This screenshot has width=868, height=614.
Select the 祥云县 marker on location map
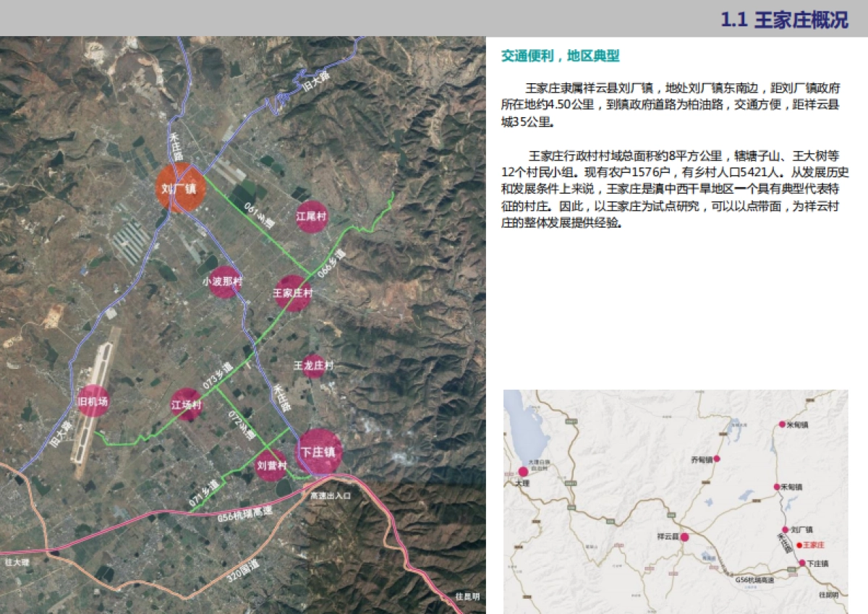pos(684,537)
